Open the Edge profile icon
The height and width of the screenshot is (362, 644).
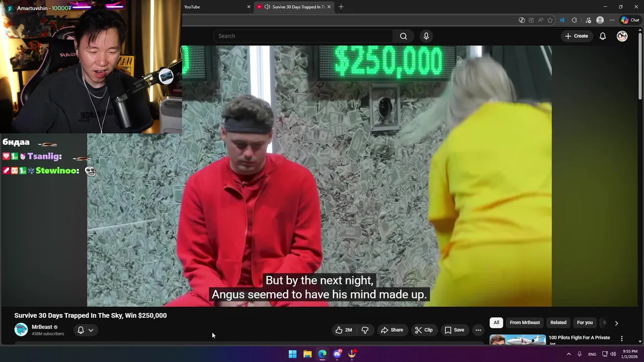click(600, 20)
